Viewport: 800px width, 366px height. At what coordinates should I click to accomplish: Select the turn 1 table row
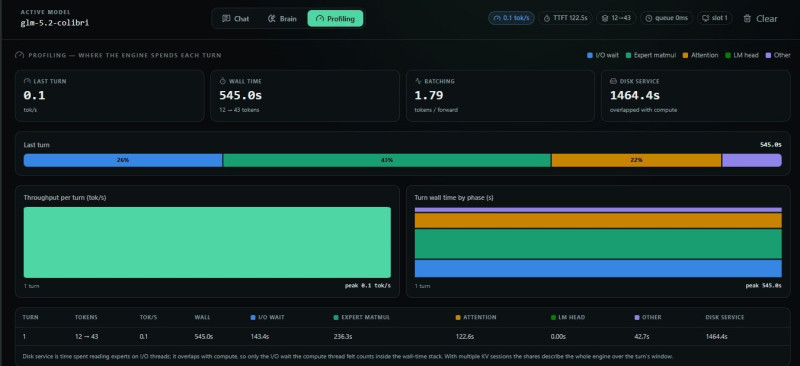click(403, 337)
